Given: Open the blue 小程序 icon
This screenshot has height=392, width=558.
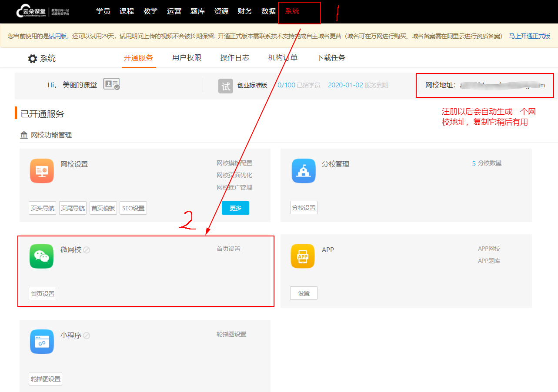Looking at the screenshot, I should [x=42, y=342].
